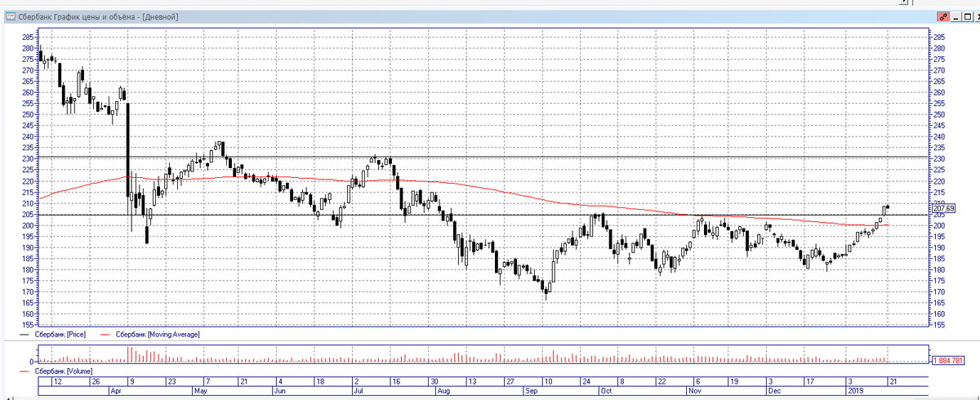Click the 285 value on left price axis
The width and height of the screenshot is (980, 400).
click(x=28, y=38)
